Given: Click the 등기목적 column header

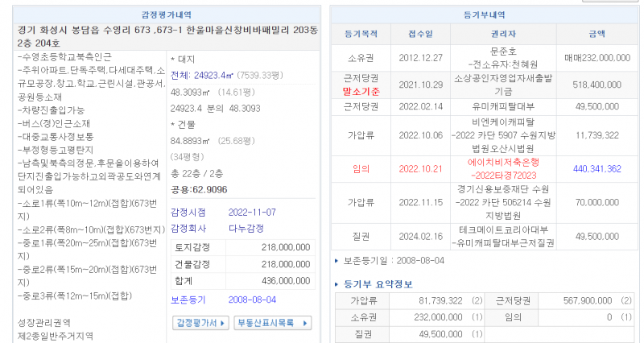Looking at the screenshot, I should (361, 34).
